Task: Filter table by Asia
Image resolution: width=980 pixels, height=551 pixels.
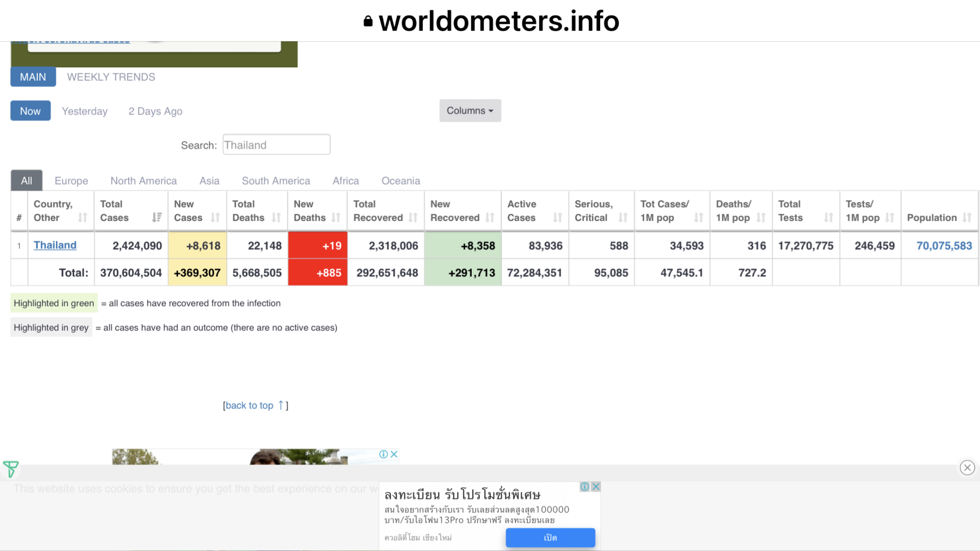Action: [210, 181]
